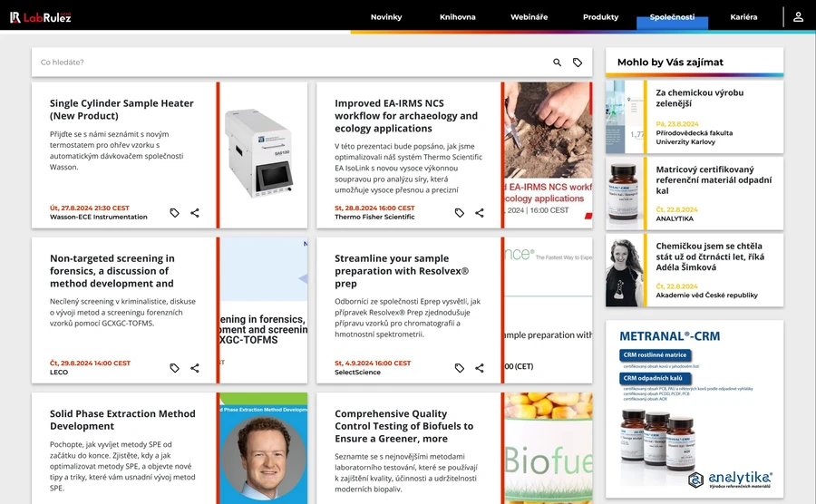Share the Single Cylinder Sample Heater card
The width and height of the screenshot is (816, 504).
pyautogui.click(x=195, y=213)
